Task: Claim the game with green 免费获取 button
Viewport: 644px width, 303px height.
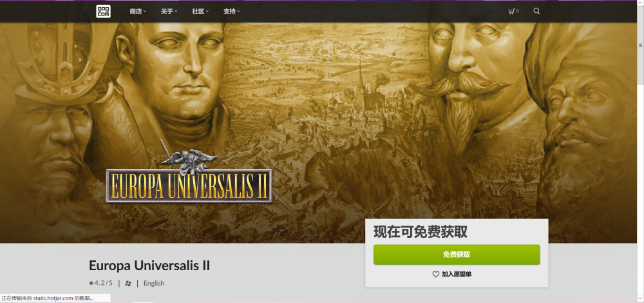Action: 457,255
